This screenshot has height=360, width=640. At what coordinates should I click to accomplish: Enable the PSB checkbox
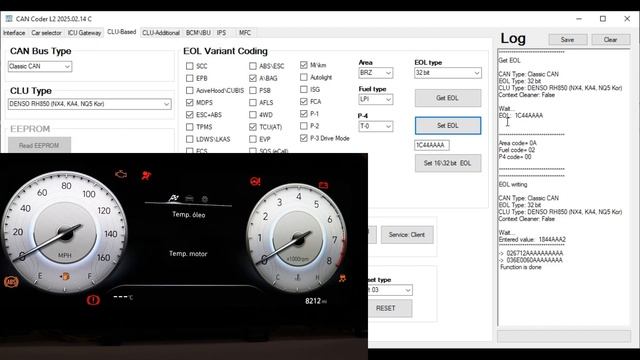(x=253, y=90)
